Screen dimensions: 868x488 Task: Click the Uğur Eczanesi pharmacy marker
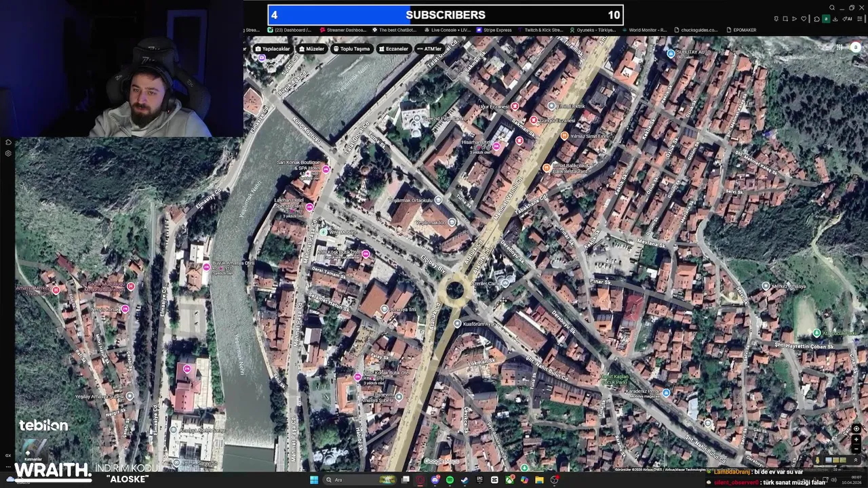[515, 106]
